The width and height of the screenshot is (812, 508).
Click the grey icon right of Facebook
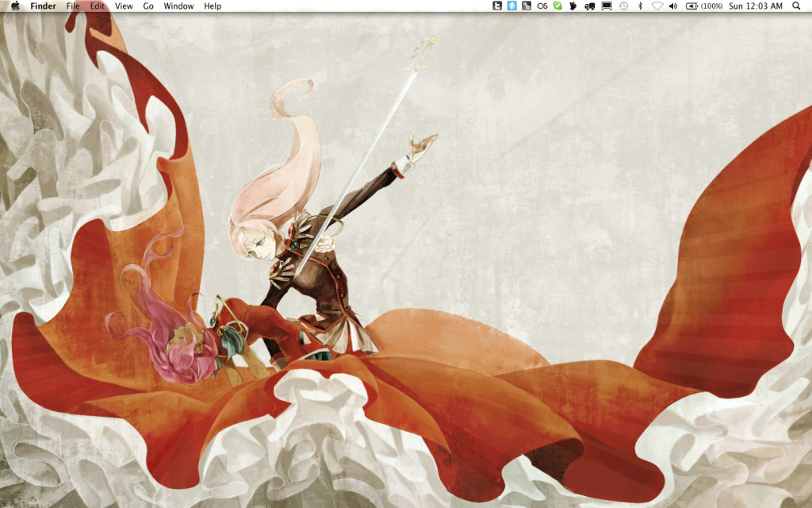(527, 6)
